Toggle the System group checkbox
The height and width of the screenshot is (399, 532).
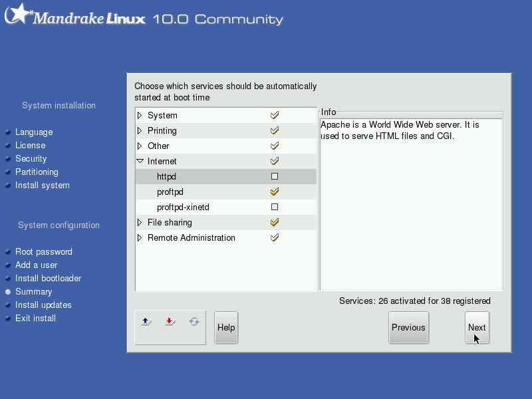pos(275,115)
